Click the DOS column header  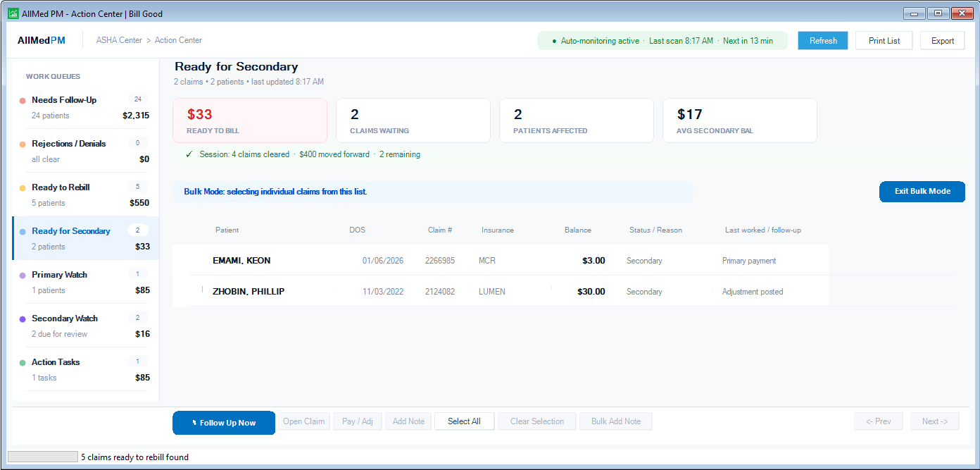coord(358,230)
